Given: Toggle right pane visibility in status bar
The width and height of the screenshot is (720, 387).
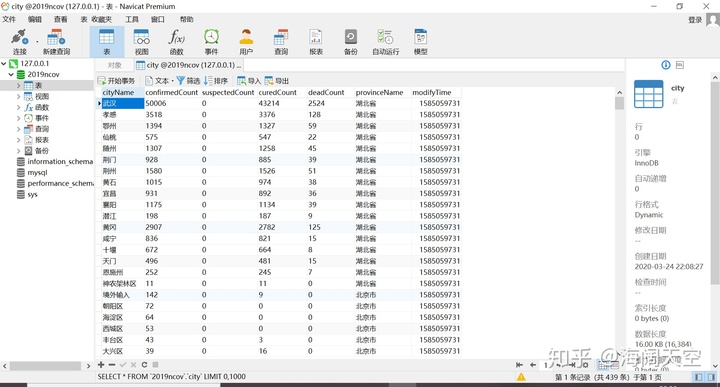Looking at the screenshot, I should [x=711, y=377].
